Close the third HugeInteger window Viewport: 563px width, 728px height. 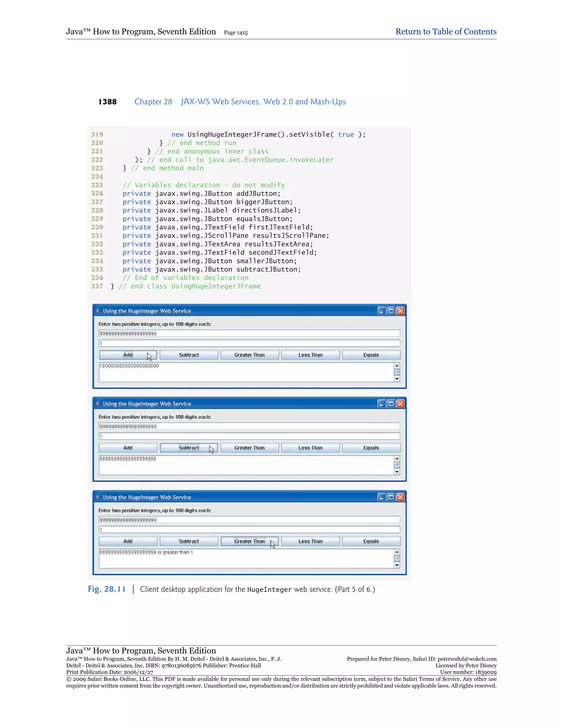tap(401, 497)
